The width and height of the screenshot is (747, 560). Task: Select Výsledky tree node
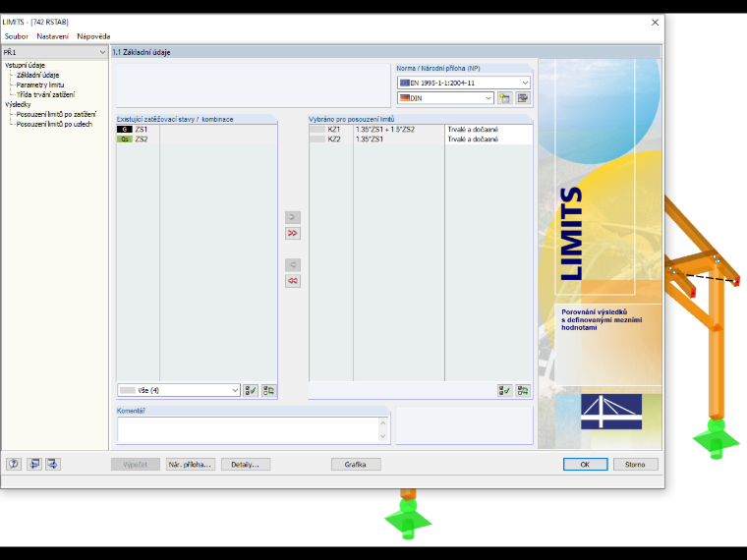pos(18,104)
